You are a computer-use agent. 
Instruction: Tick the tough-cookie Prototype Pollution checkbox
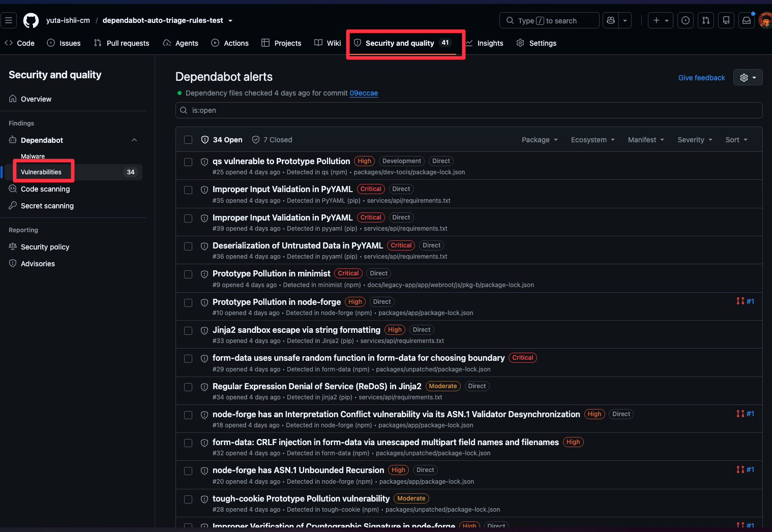188,499
